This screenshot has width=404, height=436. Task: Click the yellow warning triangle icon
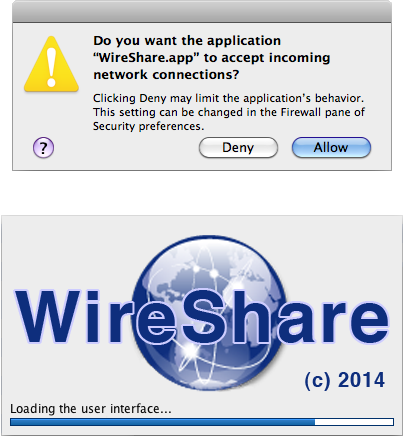coord(51,64)
